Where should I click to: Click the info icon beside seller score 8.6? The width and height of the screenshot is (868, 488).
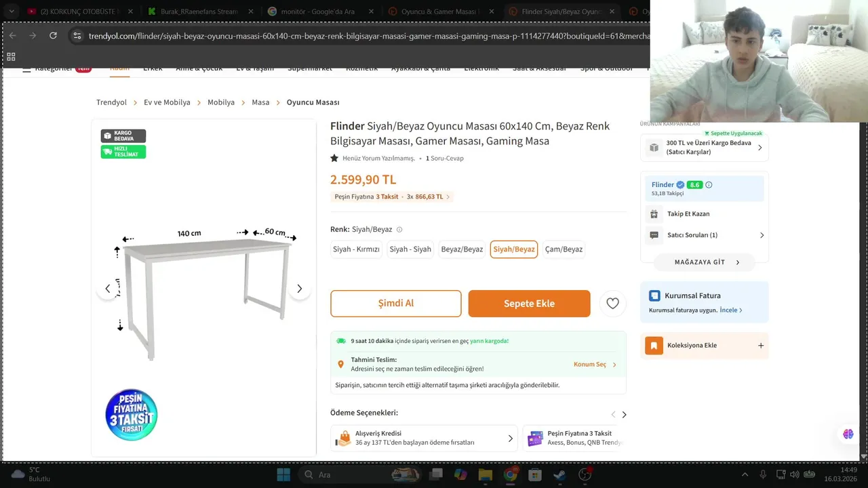709,185
